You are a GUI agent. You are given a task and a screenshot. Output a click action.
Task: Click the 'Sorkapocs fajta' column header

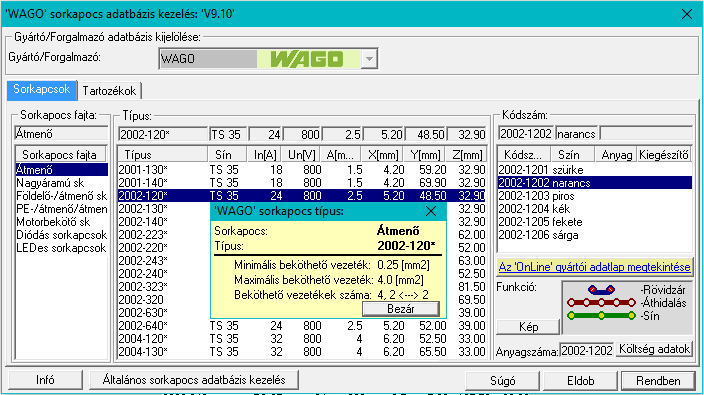[x=61, y=154]
